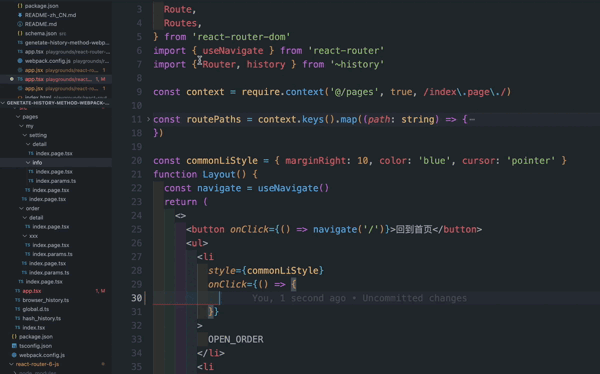600x374 pixels.
Task: Click the tsconfig.json file icon
Action: [14, 346]
